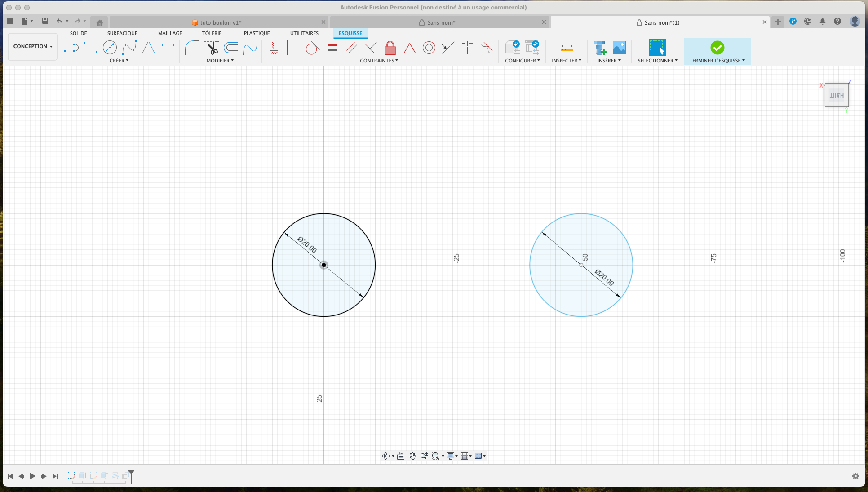Viewport: 868px width, 492px height.
Task: Open the Conception workspace dropdown
Action: [x=33, y=46]
